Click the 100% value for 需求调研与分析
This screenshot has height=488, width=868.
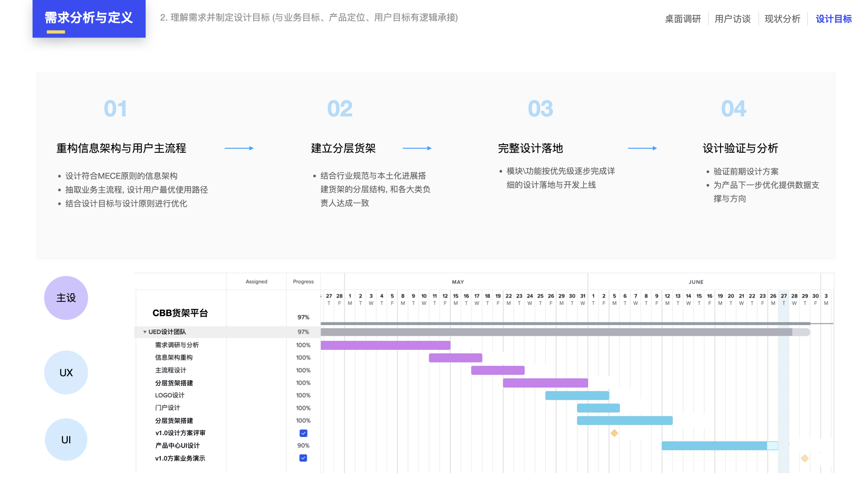tap(303, 345)
